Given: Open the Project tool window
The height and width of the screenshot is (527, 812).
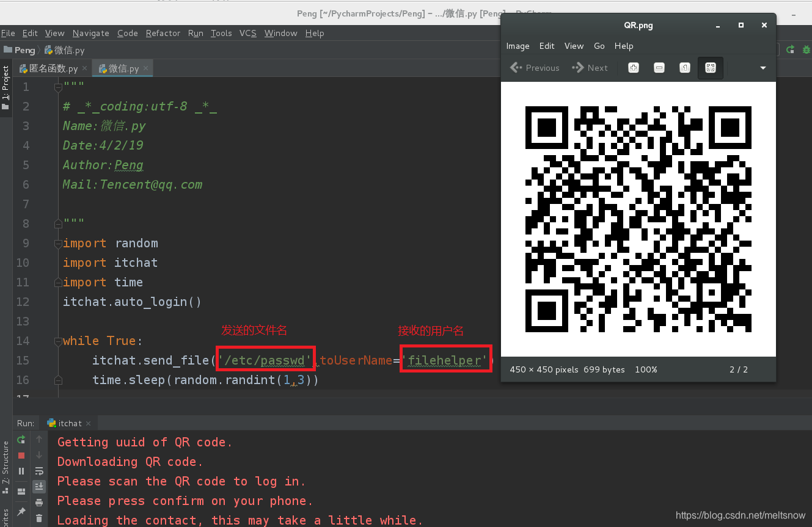Looking at the screenshot, I should pyautogui.click(x=5, y=89).
